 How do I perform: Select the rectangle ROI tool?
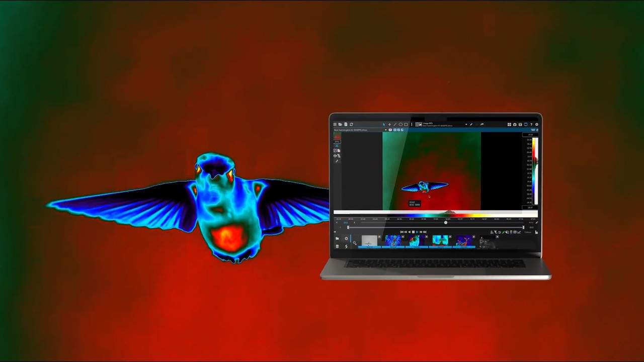pyautogui.click(x=406, y=124)
